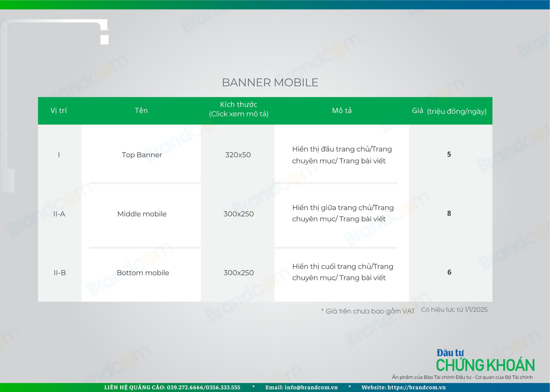Click the 'Mô tả' column header

click(x=342, y=111)
